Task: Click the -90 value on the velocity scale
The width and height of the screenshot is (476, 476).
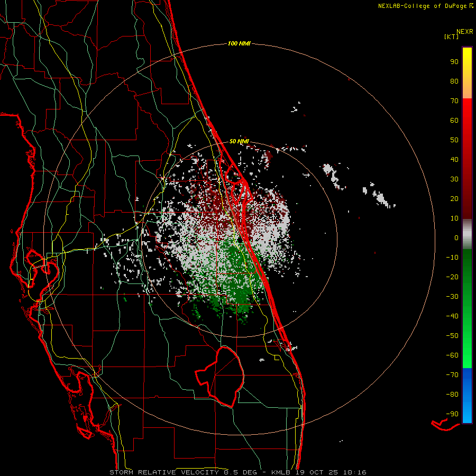Action: [x=452, y=414]
